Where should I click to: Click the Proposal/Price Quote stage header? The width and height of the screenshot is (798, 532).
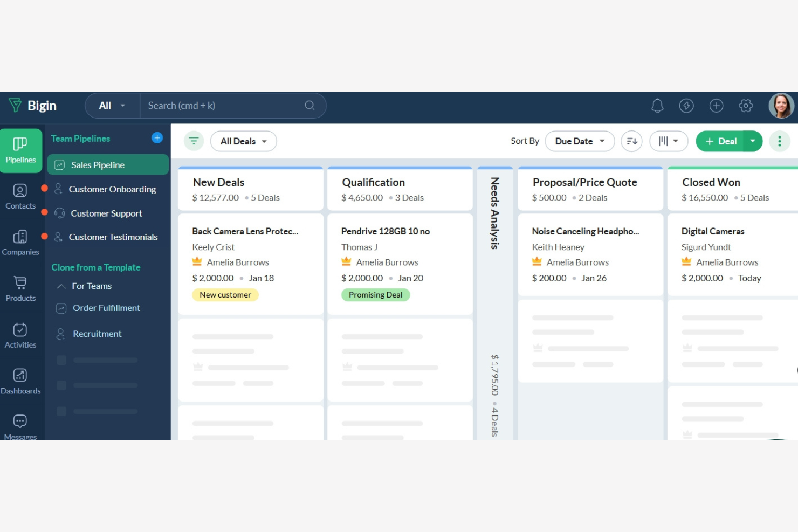(590, 189)
